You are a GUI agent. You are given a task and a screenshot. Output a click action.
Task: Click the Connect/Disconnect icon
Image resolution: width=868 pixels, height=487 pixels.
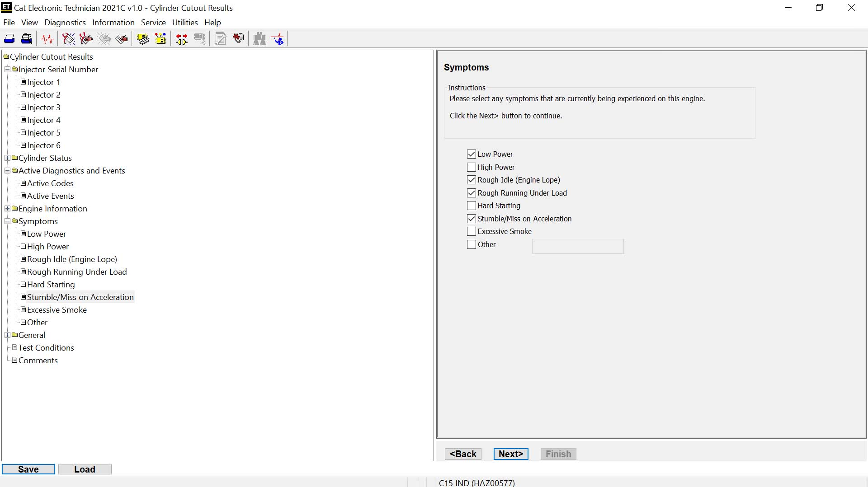point(181,38)
